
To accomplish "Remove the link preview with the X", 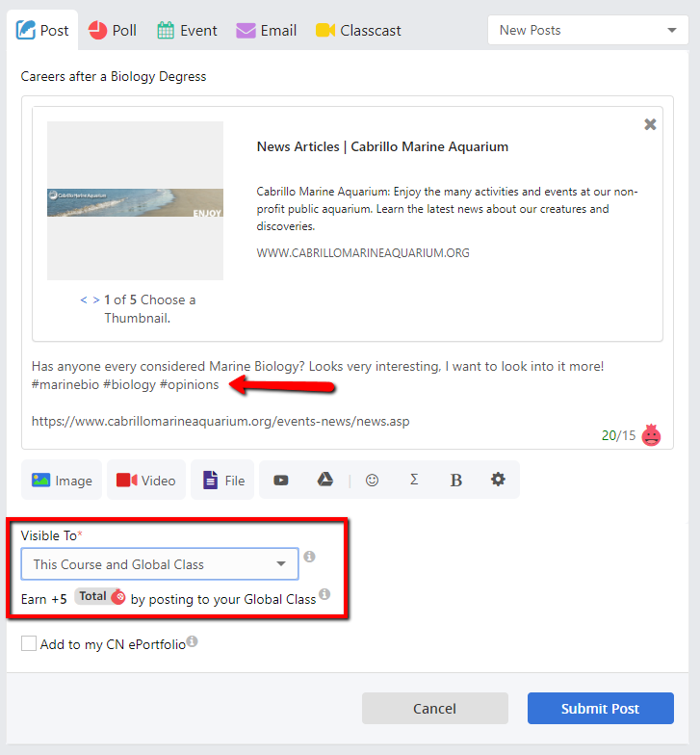I will tap(650, 125).
